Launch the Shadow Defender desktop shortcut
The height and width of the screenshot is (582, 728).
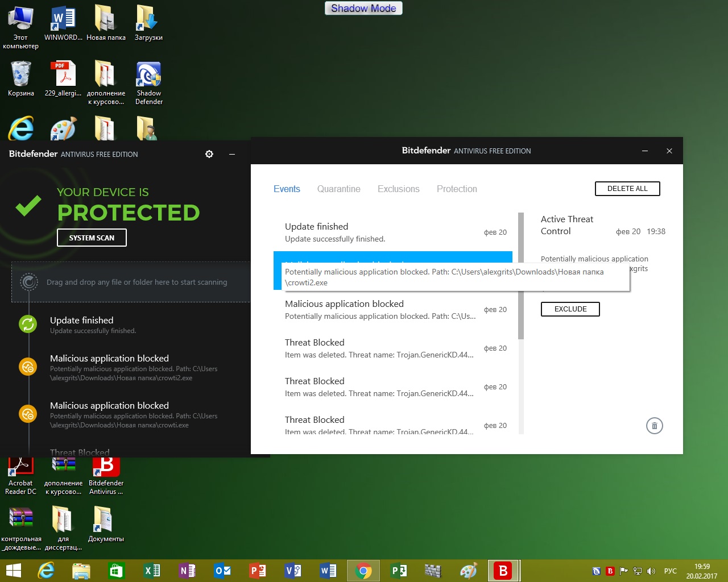[148, 83]
